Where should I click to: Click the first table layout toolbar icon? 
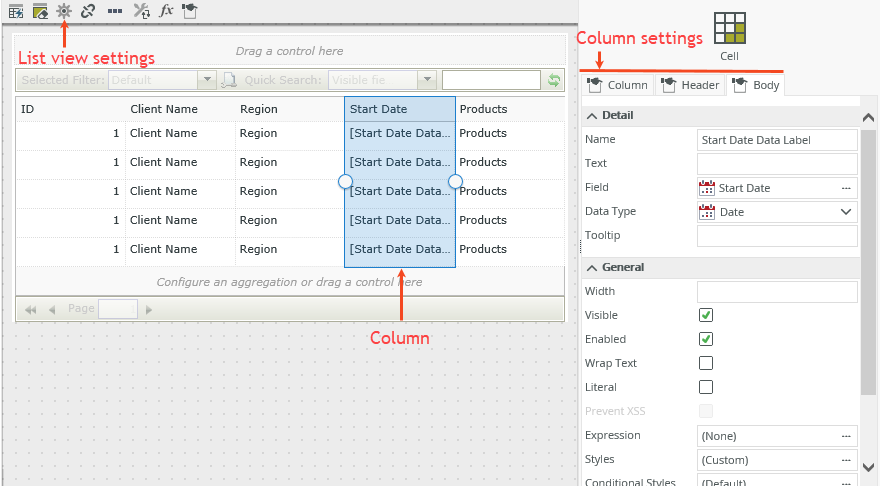[x=16, y=11]
